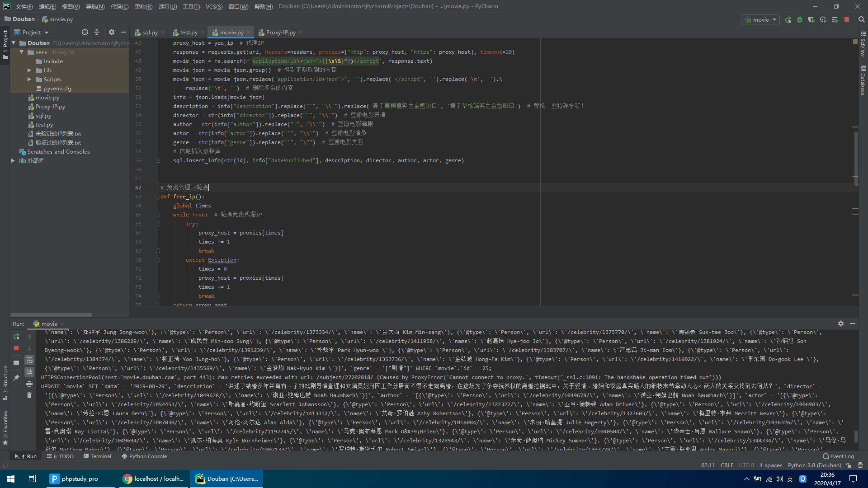Open Project panel settings gear
This screenshot has height=488, width=868.
(112, 32)
